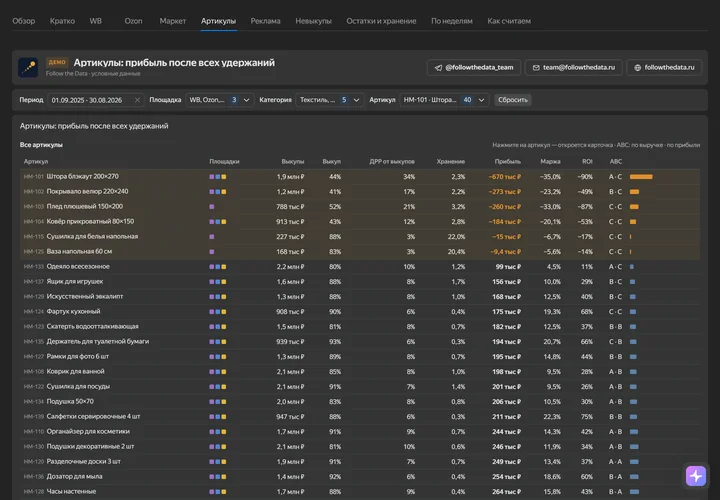This screenshot has width=720, height=500.
Task: Click the Сбросить reset filters button
Action: [513, 100]
